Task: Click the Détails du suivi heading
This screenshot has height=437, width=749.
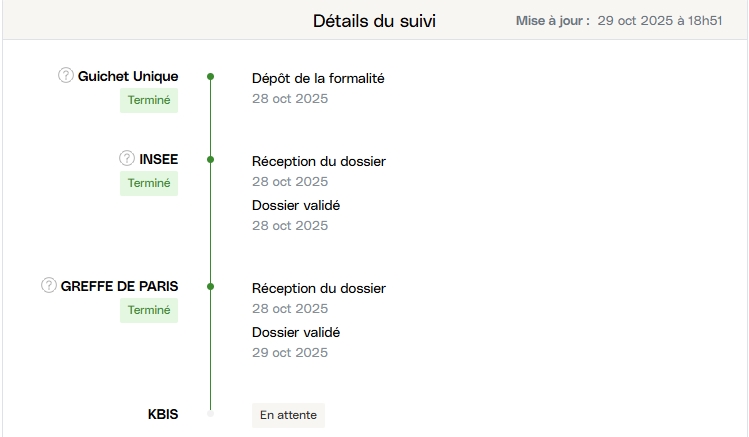Action: 374,20
